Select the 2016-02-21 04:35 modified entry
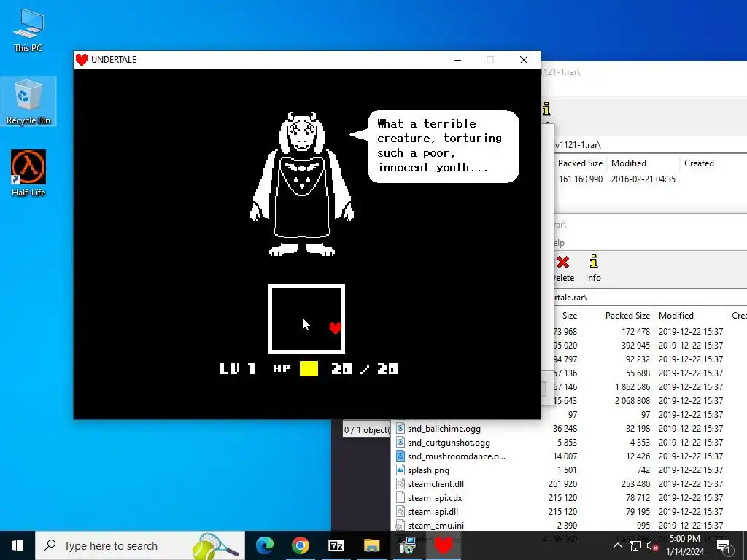Screen dimensions: 747x560 [643, 179]
